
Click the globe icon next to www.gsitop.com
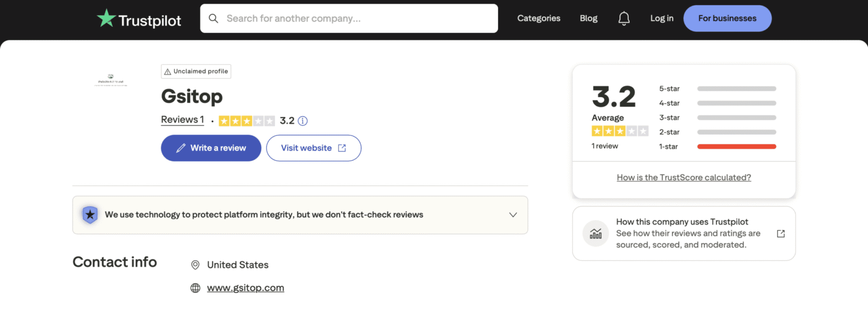click(195, 287)
